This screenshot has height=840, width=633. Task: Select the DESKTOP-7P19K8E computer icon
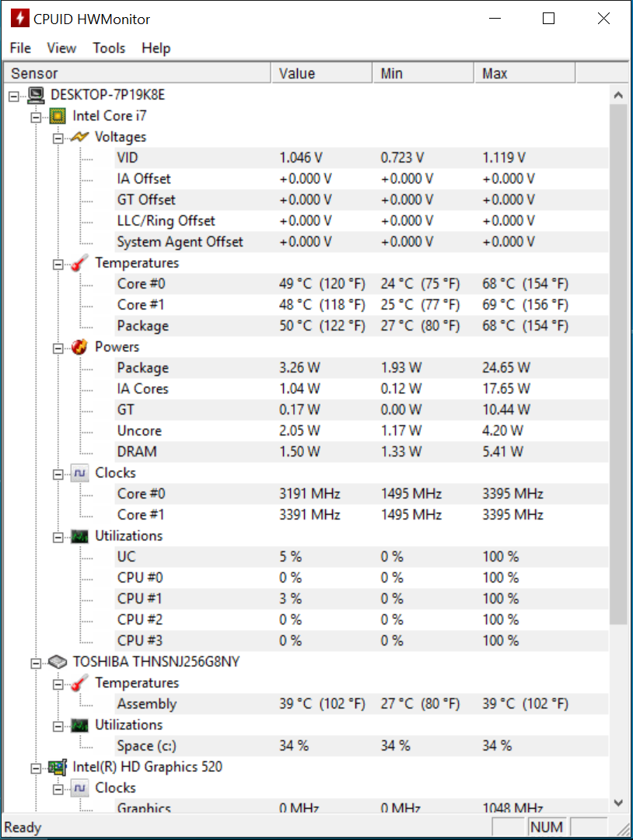tap(36, 96)
